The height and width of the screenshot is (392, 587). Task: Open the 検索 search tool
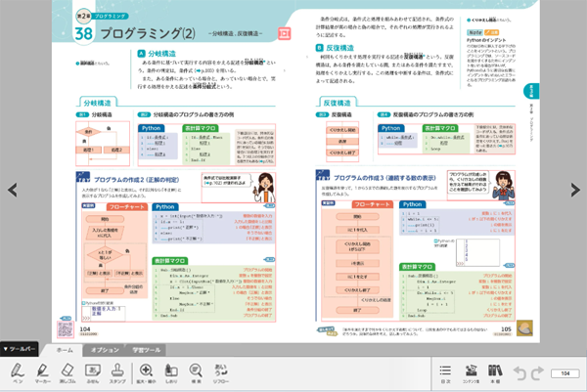[197, 372]
